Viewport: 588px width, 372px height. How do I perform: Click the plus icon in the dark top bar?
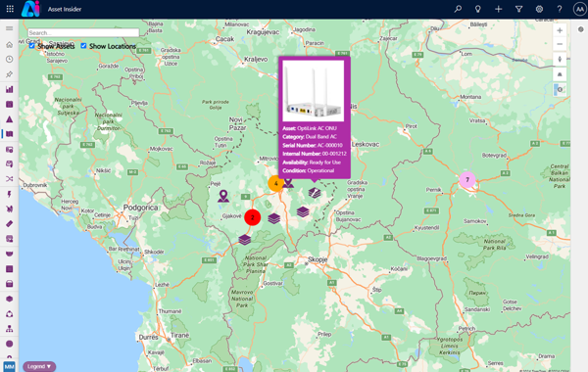[499, 9]
